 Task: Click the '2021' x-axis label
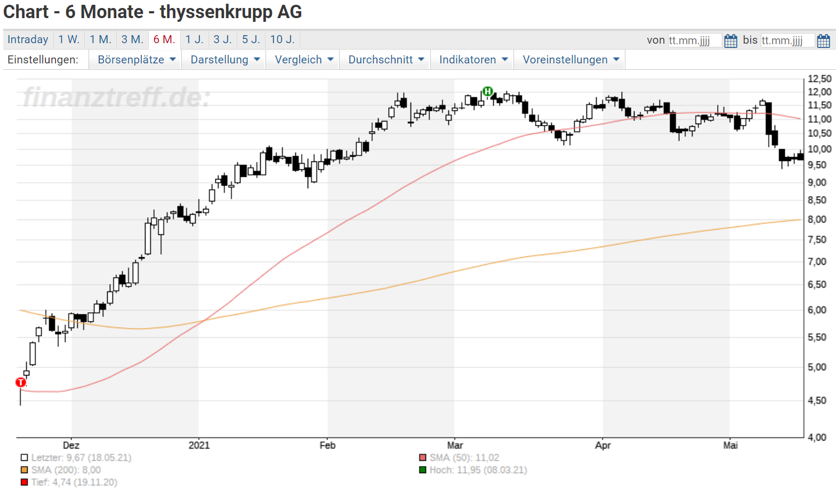(x=199, y=445)
